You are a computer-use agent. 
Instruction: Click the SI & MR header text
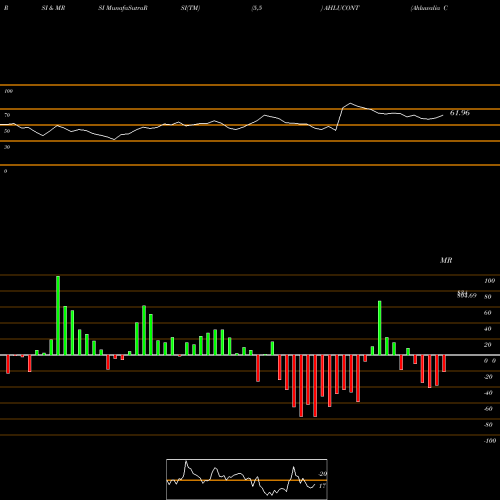[x=53, y=8]
